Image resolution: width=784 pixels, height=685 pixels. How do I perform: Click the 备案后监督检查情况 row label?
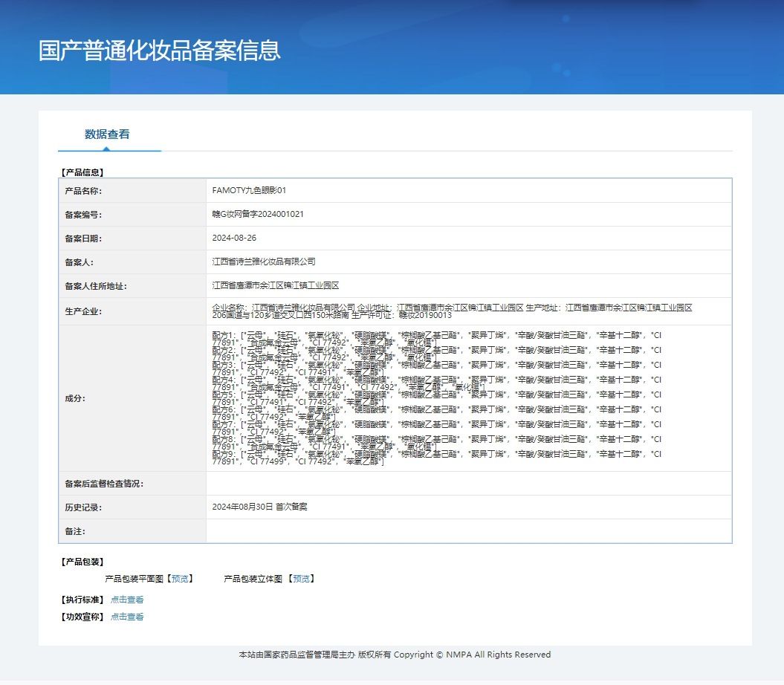click(x=104, y=484)
